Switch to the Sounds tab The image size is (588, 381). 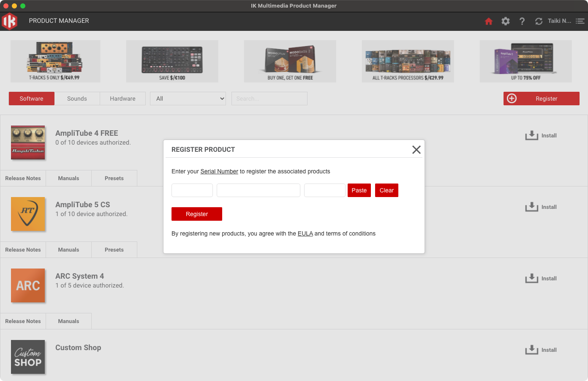tap(77, 99)
